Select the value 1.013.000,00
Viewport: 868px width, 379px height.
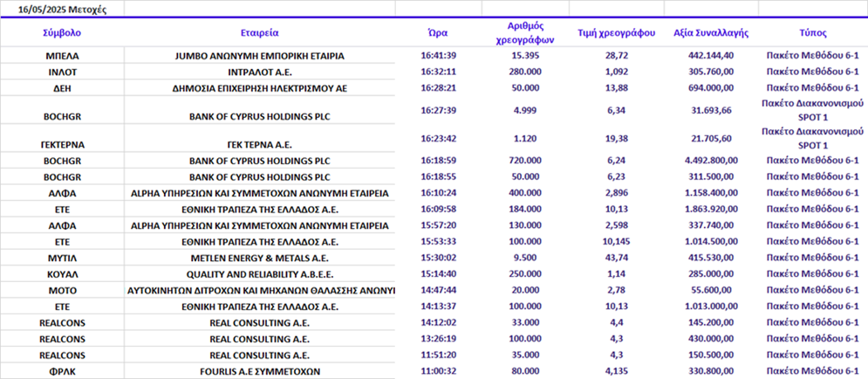pyautogui.click(x=711, y=306)
